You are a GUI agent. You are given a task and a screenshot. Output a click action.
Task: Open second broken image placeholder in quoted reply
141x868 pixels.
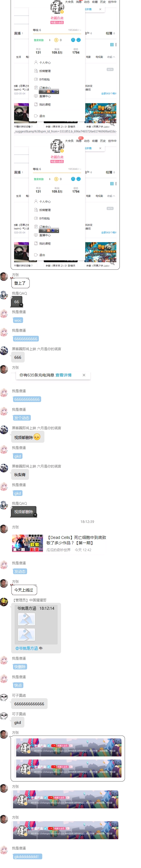(26, 635)
